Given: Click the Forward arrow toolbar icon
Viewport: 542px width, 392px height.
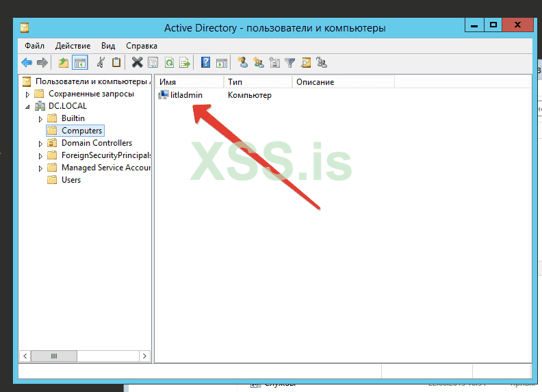Looking at the screenshot, I should (x=42, y=62).
